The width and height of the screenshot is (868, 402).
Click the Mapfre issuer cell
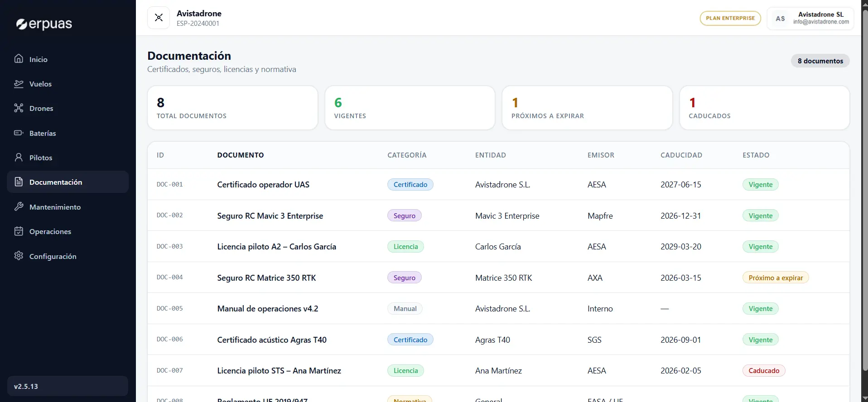(600, 215)
